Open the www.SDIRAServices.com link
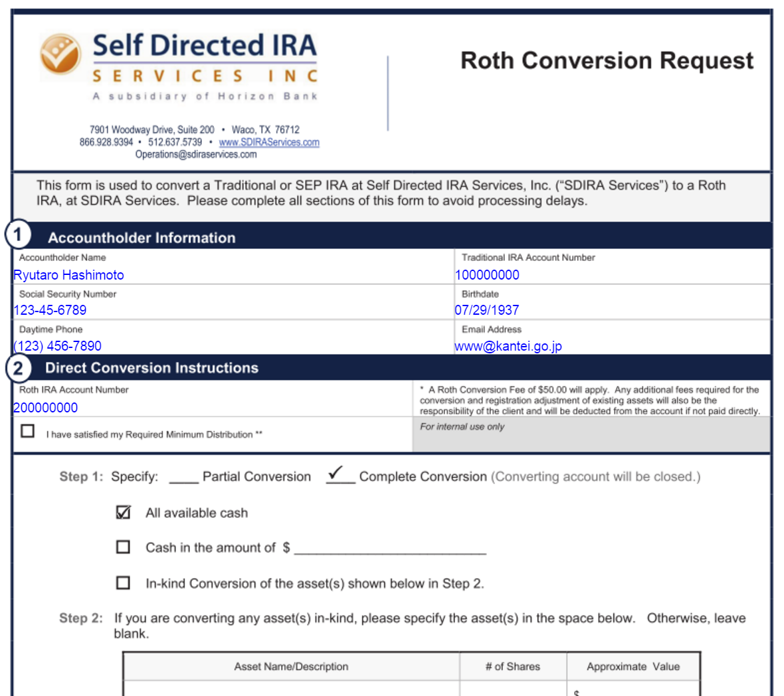784x696 pixels. coord(269,142)
